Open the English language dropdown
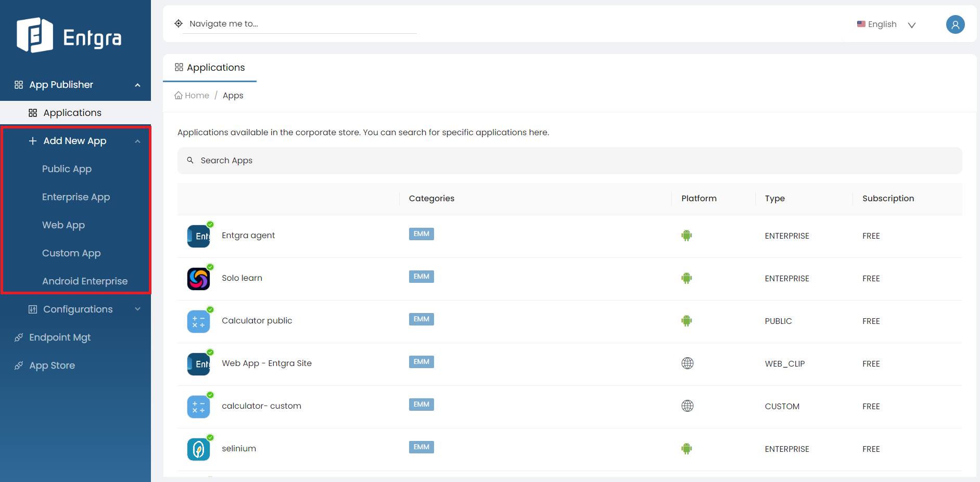This screenshot has height=482, width=980. [x=887, y=24]
